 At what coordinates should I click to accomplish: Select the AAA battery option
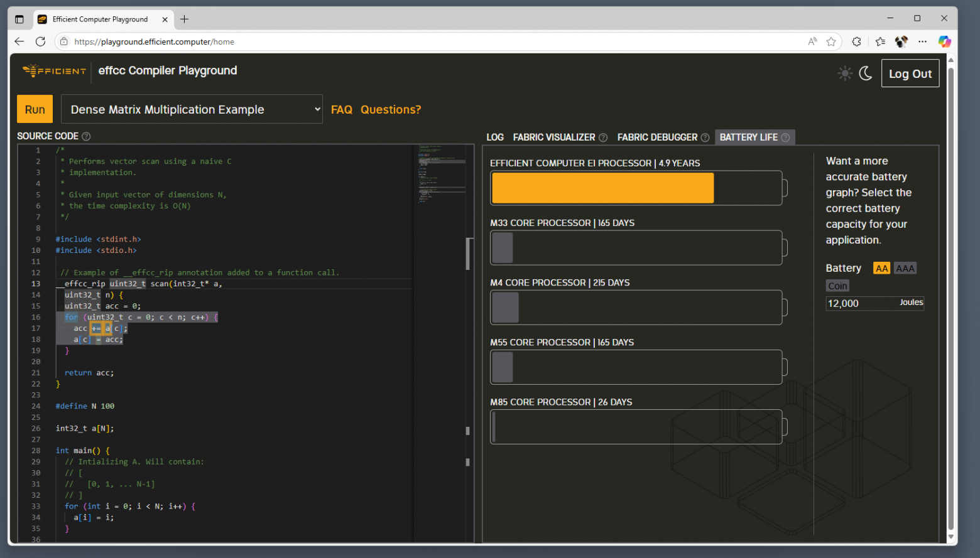click(905, 269)
